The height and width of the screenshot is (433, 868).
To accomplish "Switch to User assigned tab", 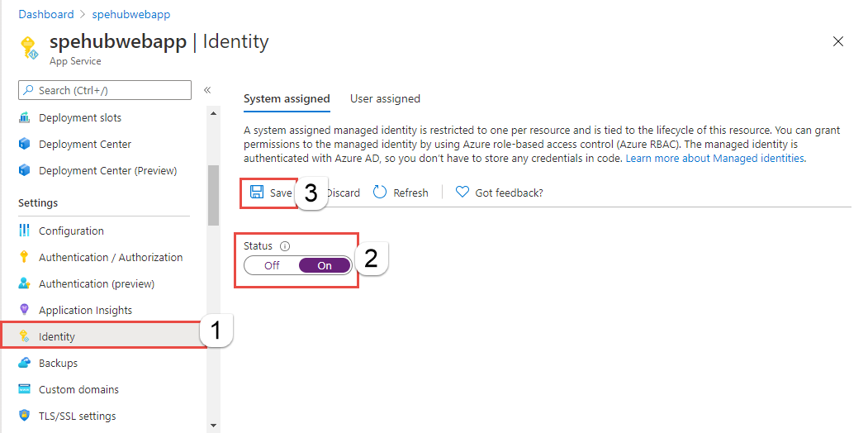I will click(385, 98).
